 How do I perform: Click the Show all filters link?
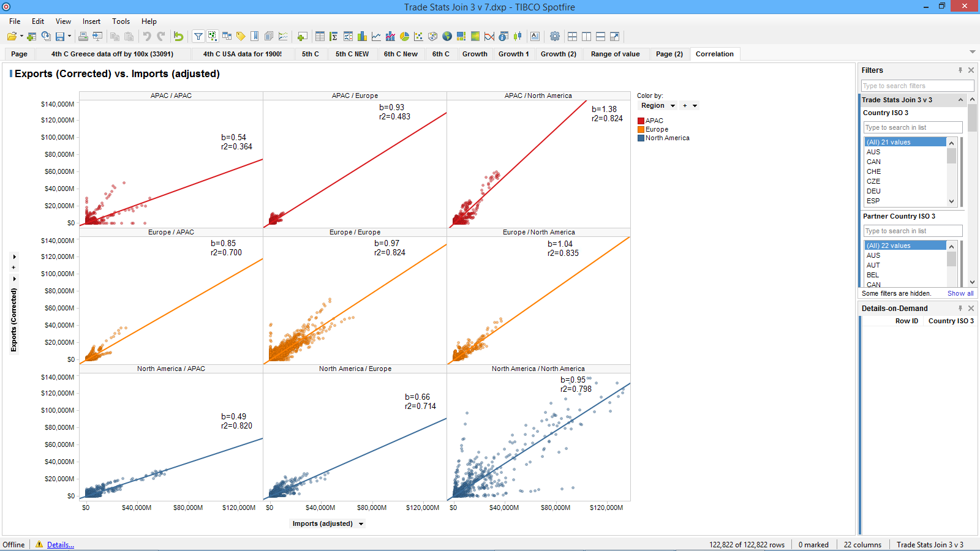(960, 294)
